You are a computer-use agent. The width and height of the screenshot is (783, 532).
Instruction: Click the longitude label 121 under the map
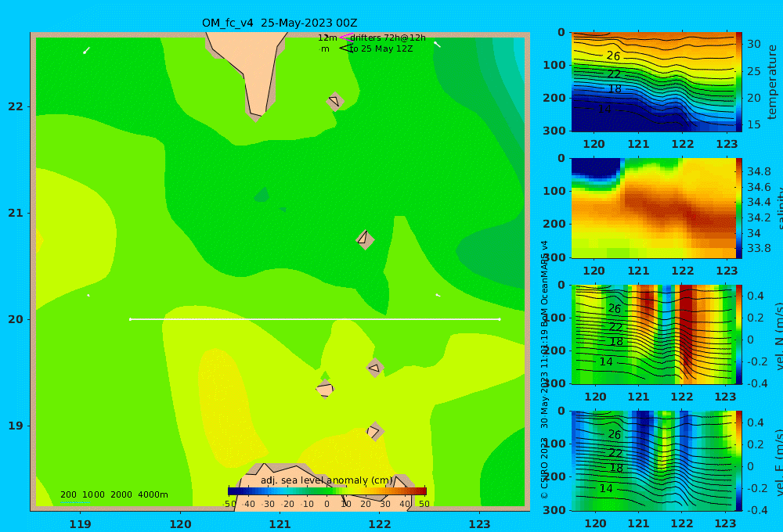(x=280, y=524)
